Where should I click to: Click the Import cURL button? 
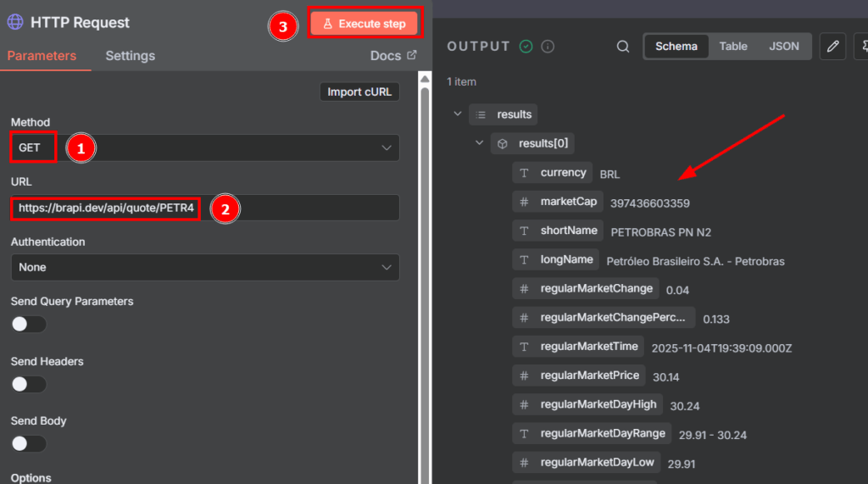point(359,92)
